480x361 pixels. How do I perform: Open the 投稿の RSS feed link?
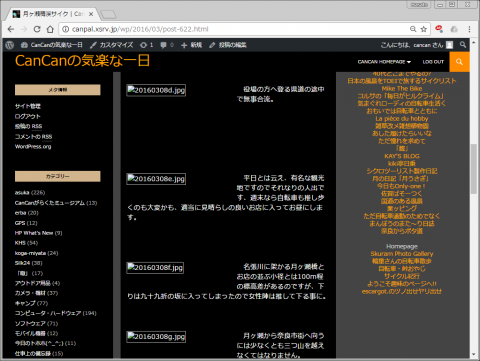coord(28,126)
